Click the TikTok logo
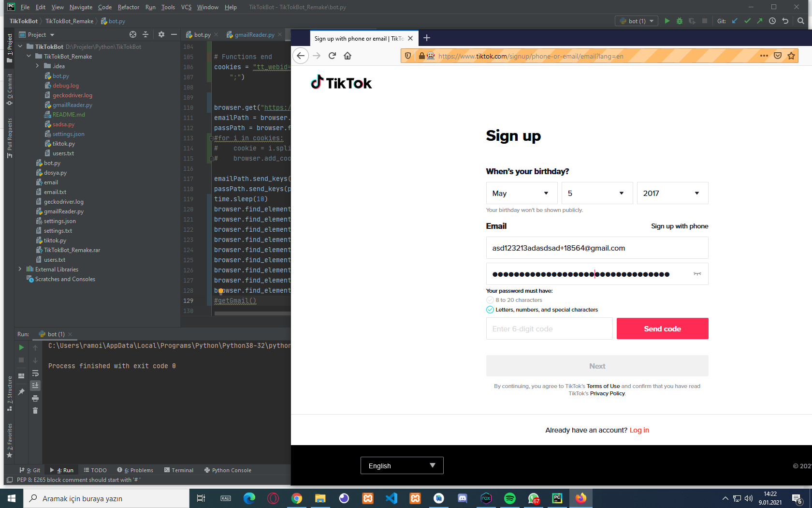This screenshot has width=812, height=508. pos(341,83)
